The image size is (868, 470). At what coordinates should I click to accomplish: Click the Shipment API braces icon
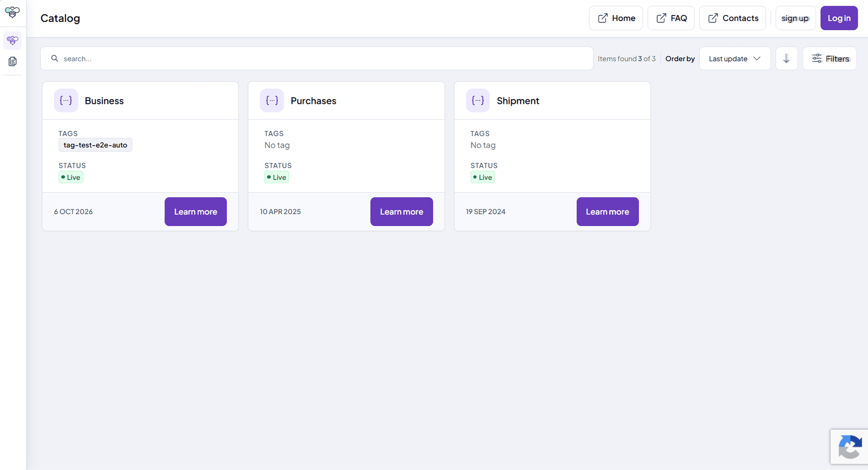(477, 100)
